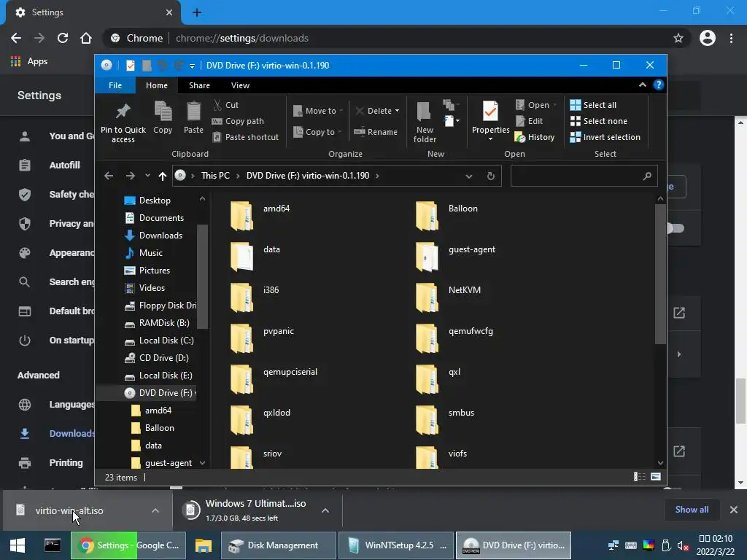Select the qemupciserial folder

274,380
